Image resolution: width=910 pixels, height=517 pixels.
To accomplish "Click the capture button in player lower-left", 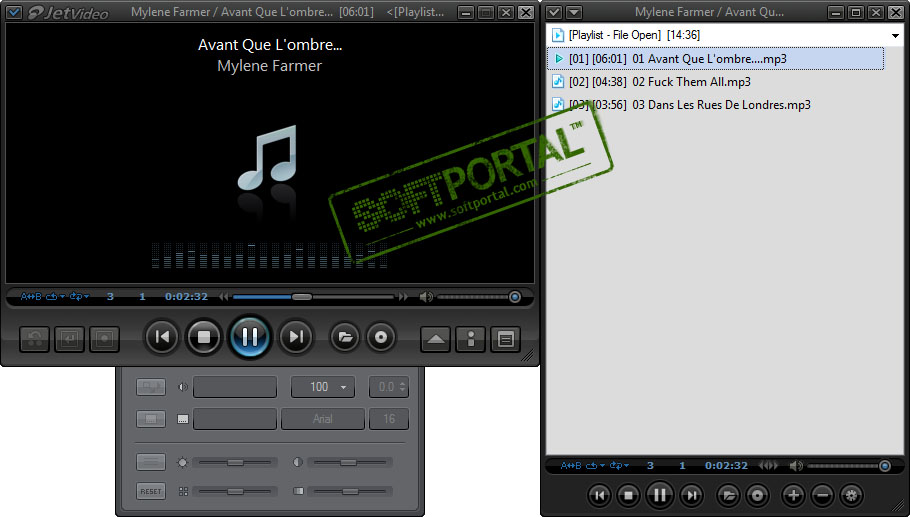I will tap(104, 339).
